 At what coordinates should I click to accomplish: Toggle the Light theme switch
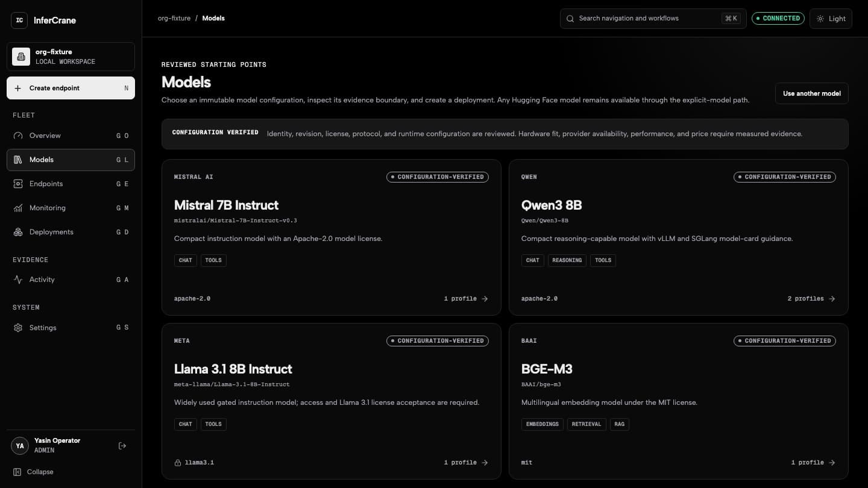(831, 19)
